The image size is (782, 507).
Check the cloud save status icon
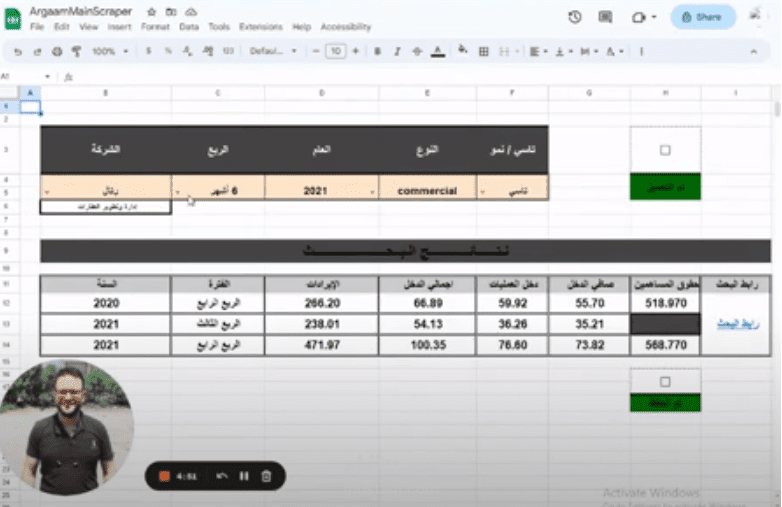click(191, 11)
